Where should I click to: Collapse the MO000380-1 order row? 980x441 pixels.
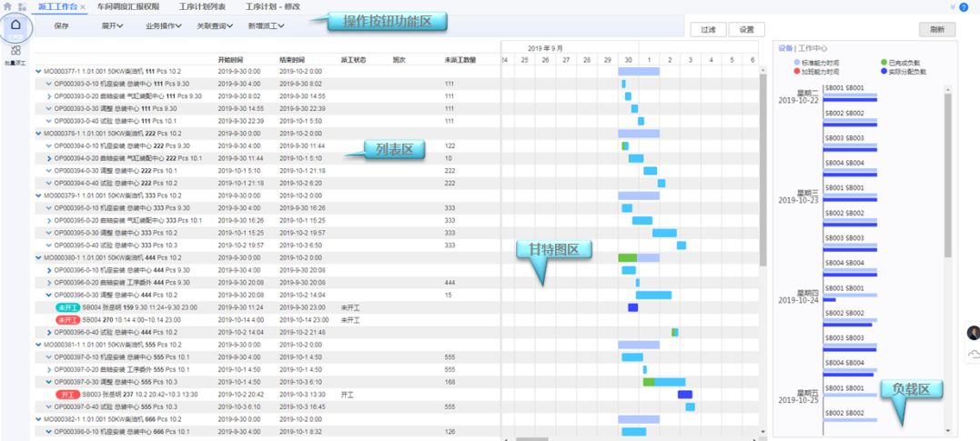39,257
